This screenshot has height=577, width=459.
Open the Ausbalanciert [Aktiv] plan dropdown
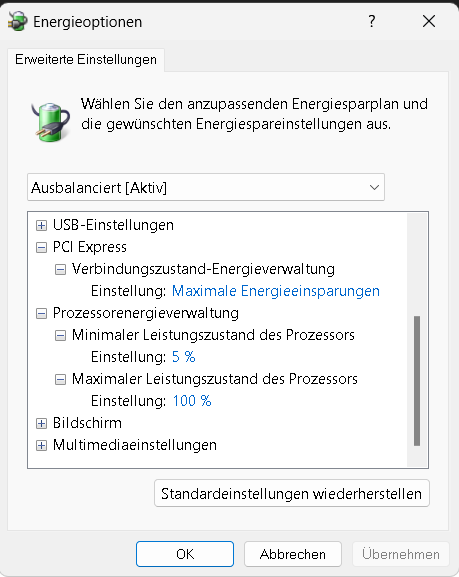pos(206,187)
